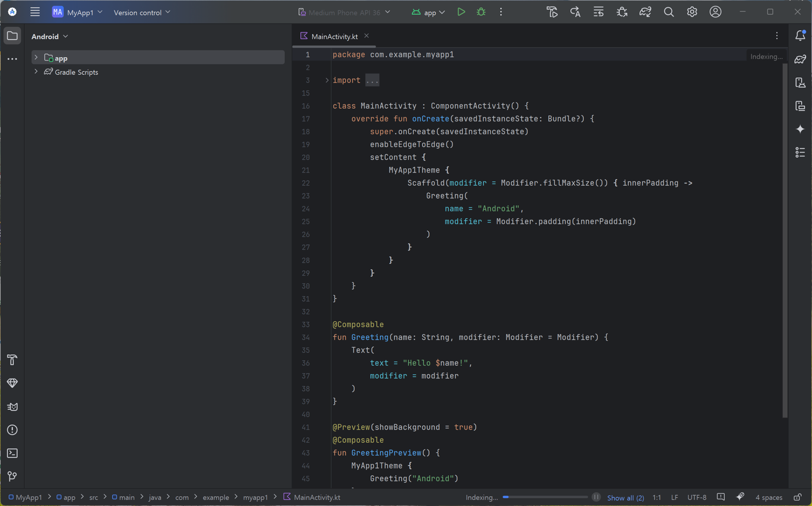The image size is (812, 506).
Task: Open Version control dropdown
Action: click(x=142, y=12)
